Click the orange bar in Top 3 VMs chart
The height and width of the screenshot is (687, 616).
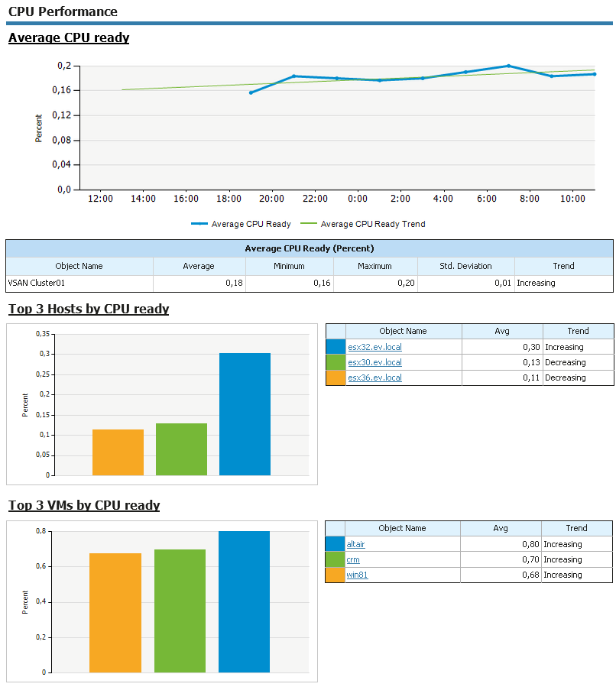tap(115, 613)
